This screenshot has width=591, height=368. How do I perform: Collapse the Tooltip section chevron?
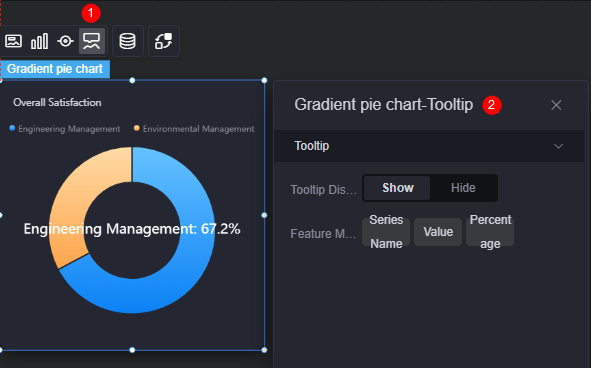point(558,146)
